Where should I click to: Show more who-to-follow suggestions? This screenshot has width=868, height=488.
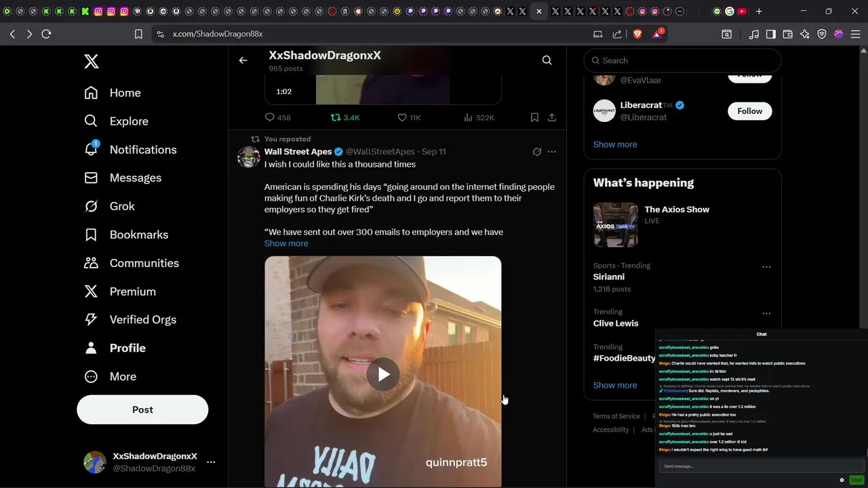click(615, 144)
